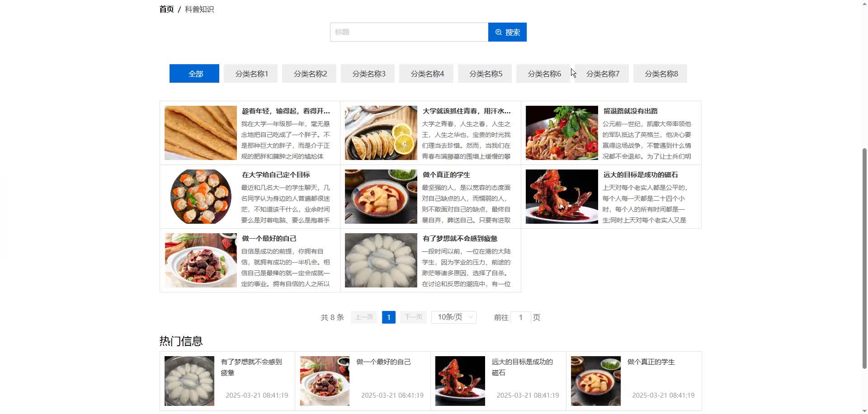The height and width of the screenshot is (414, 868).
Task: Click the 上一页 pagination button
Action: click(363, 317)
